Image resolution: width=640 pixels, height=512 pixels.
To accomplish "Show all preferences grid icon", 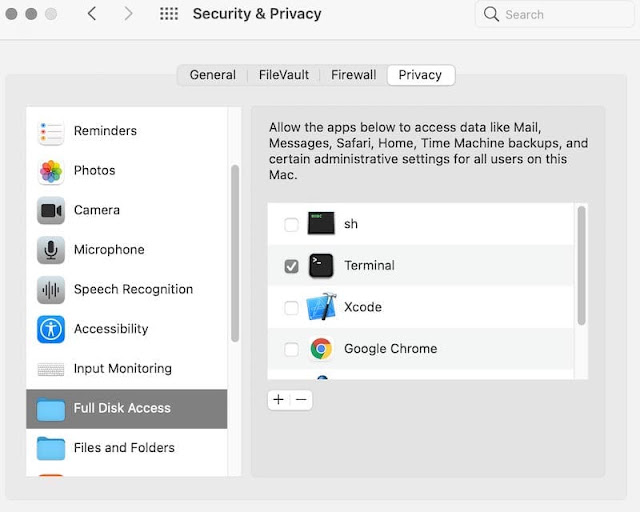I will [x=169, y=14].
